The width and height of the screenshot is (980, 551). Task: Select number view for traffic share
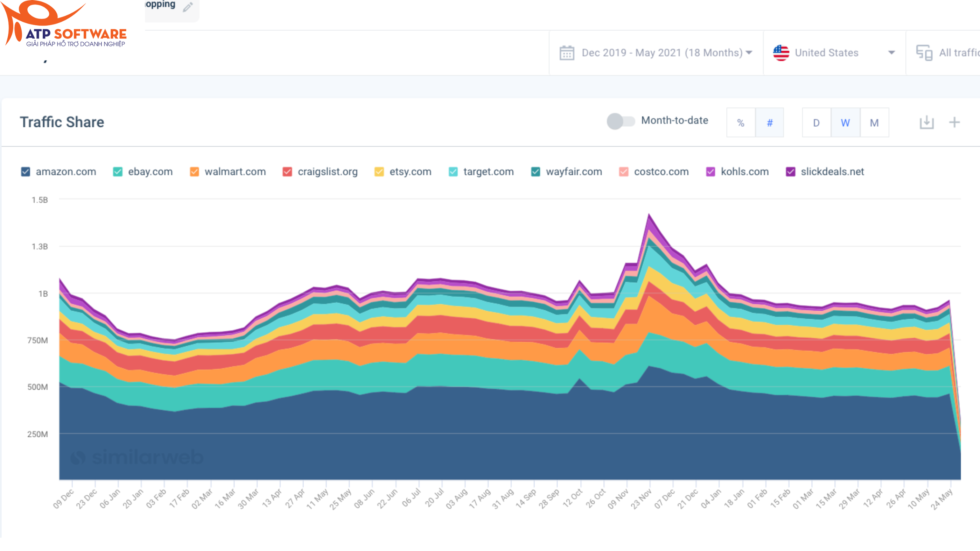click(x=770, y=122)
